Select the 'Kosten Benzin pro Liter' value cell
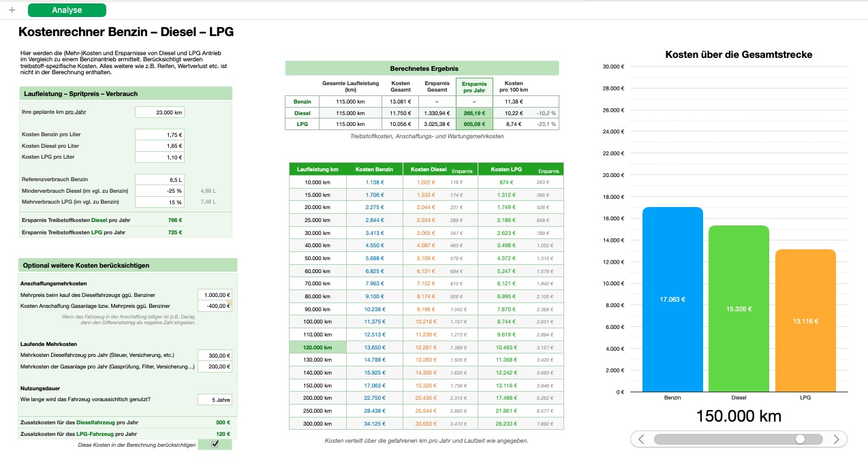 (x=159, y=135)
